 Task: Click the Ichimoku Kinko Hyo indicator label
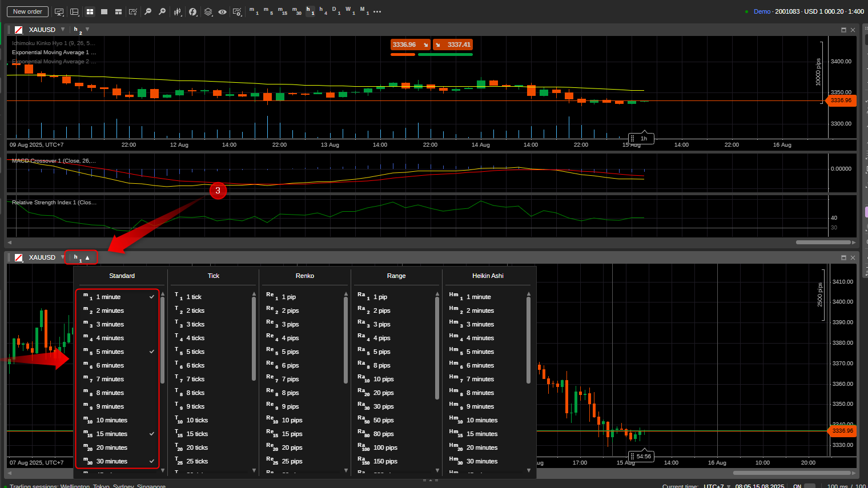[54, 43]
